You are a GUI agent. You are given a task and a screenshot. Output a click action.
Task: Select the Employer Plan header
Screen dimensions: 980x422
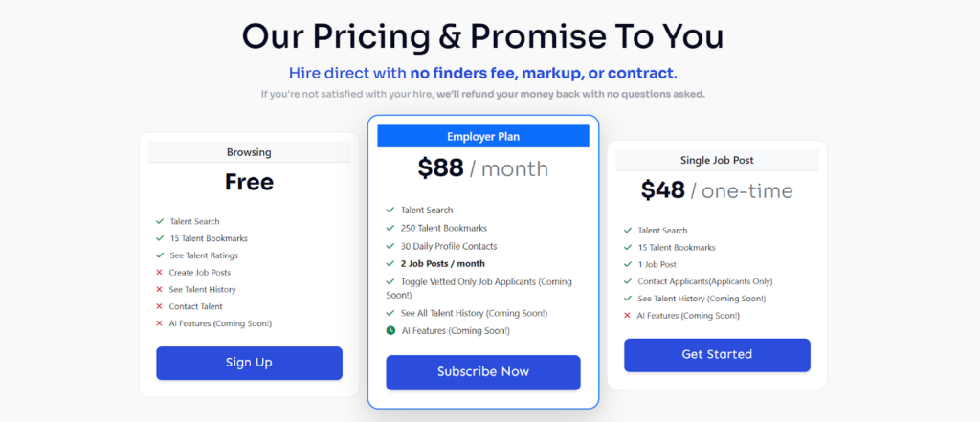point(483,136)
